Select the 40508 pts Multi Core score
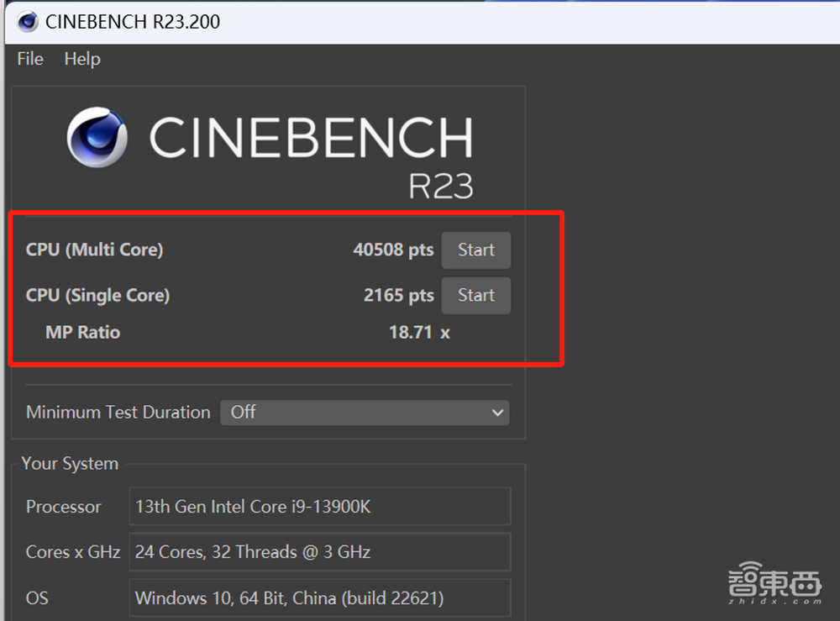The image size is (840, 621). tap(393, 250)
